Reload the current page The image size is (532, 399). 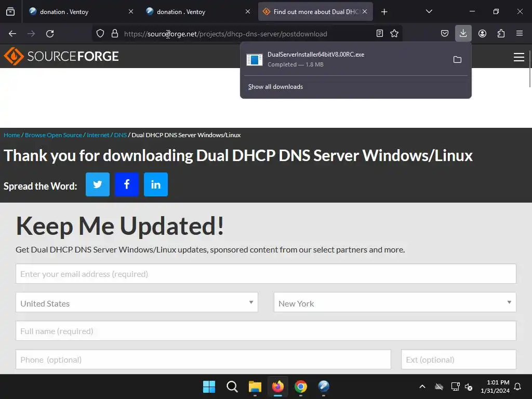(50, 34)
